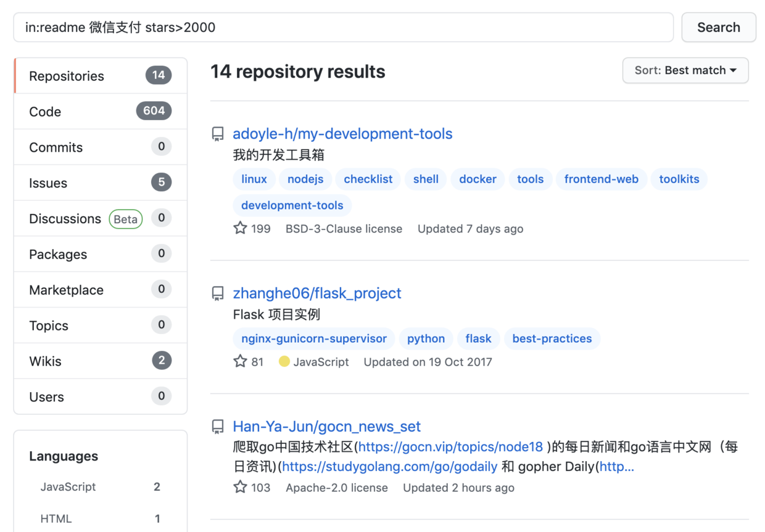Show Topics search results
Viewport: 765px width, 532px height.
tap(101, 325)
